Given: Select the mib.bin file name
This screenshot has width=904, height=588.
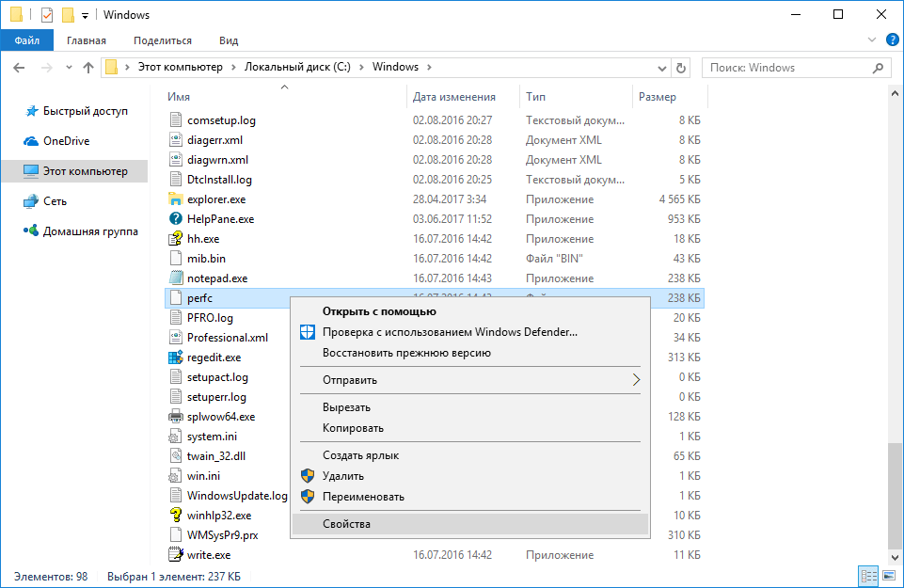Looking at the screenshot, I should point(206,259).
